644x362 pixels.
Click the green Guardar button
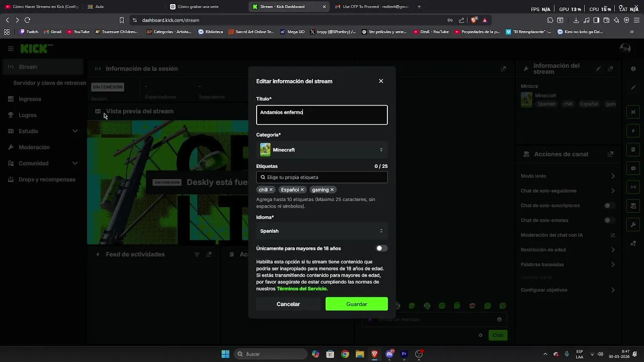[x=357, y=304]
